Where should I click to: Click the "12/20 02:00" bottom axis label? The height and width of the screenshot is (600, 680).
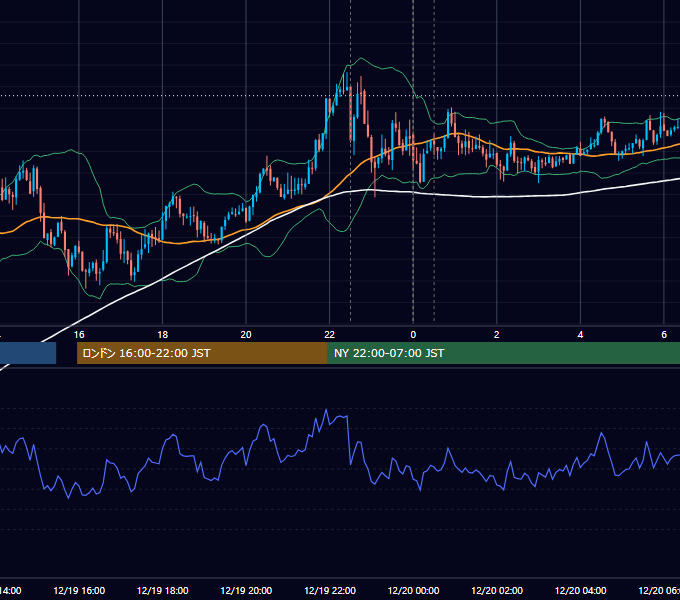[497, 590]
